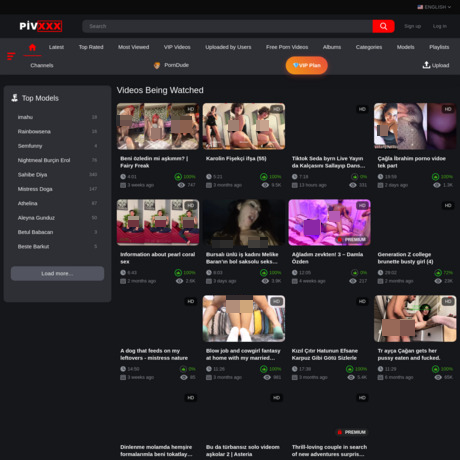
Task: Click the red search magnifier button
Action: [383, 26]
